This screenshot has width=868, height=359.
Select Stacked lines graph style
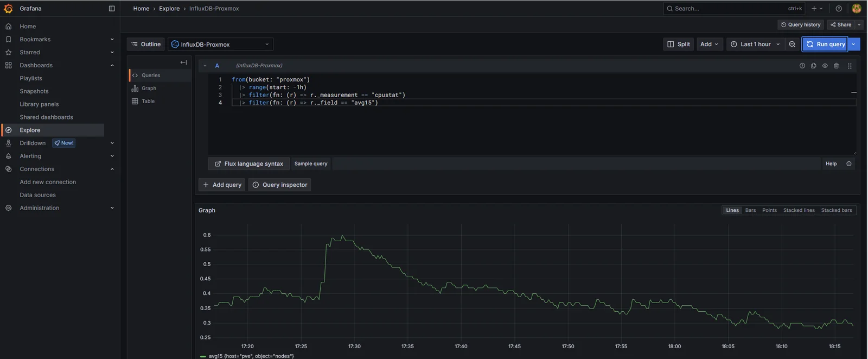799,210
